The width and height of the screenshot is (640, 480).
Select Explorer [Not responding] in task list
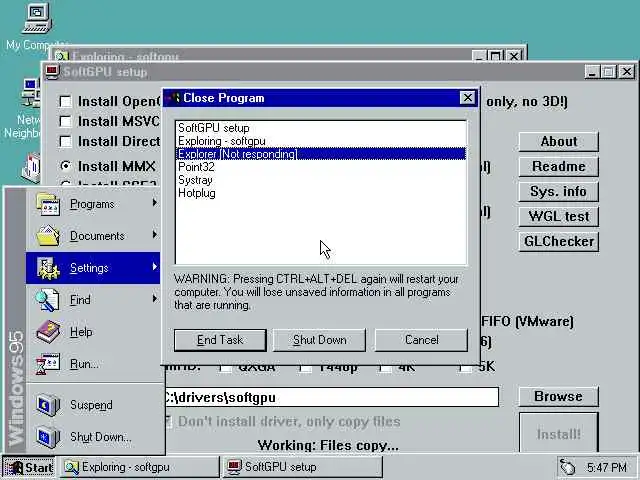click(x=320, y=154)
